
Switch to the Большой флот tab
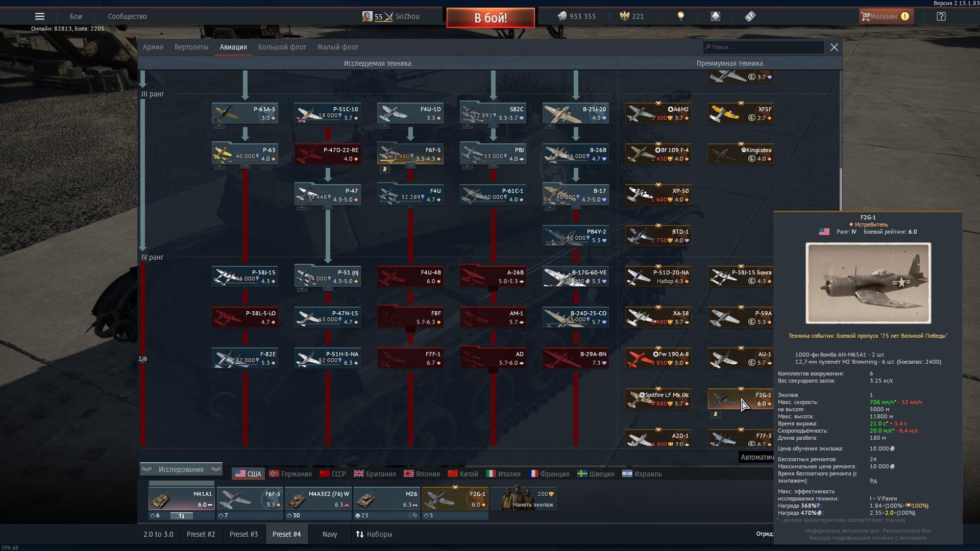pos(282,47)
